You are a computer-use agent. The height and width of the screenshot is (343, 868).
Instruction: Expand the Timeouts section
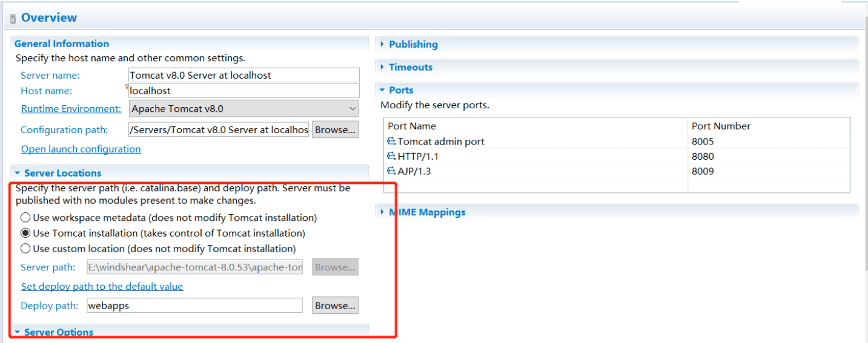382,67
